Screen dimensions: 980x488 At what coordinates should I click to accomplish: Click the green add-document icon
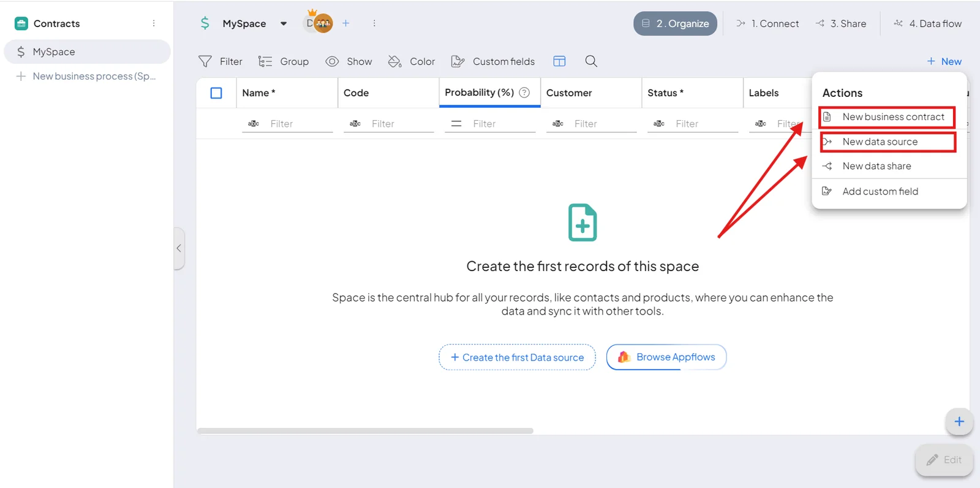[x=582, y=223]
